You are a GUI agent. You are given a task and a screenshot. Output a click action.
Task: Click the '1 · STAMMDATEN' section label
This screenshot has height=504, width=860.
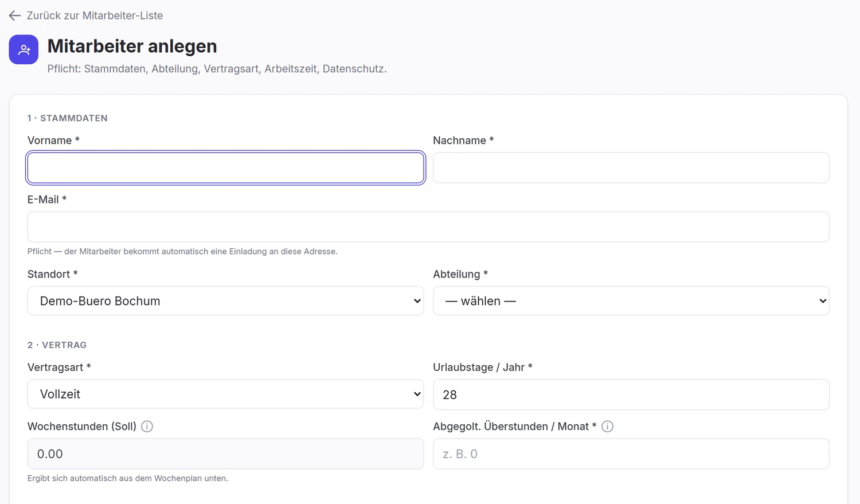[68, 118]
